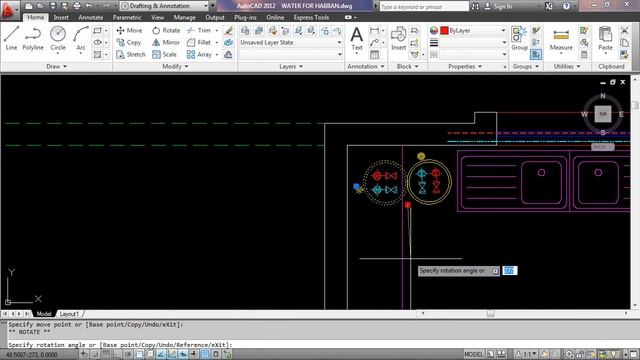Click the Group tool

[519, 38]
